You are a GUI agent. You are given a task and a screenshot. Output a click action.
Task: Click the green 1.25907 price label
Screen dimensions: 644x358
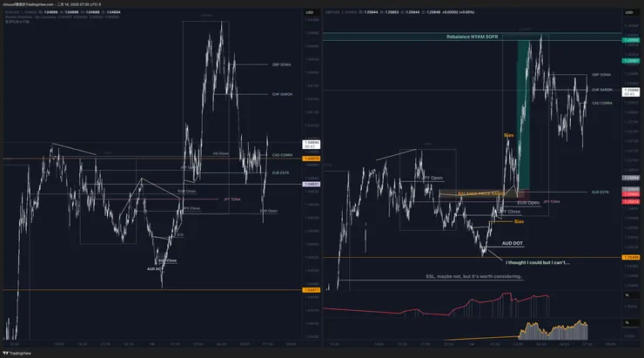[630, 61]
